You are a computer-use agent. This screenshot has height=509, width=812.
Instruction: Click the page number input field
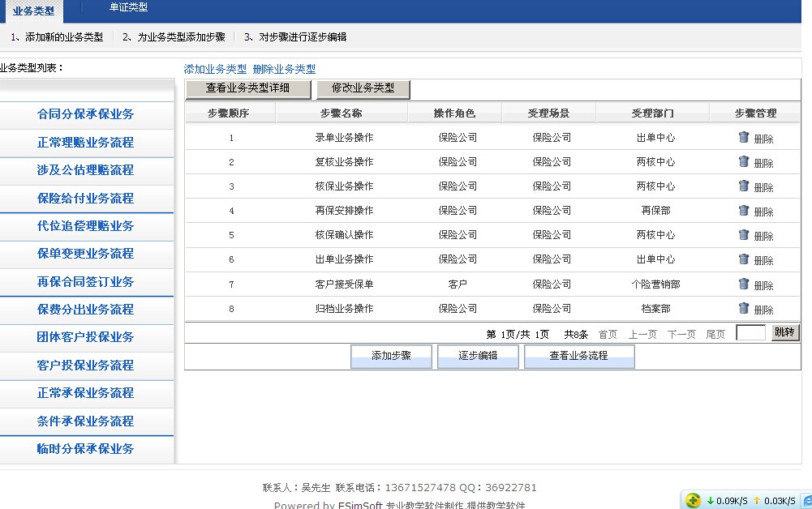(750, 333)
